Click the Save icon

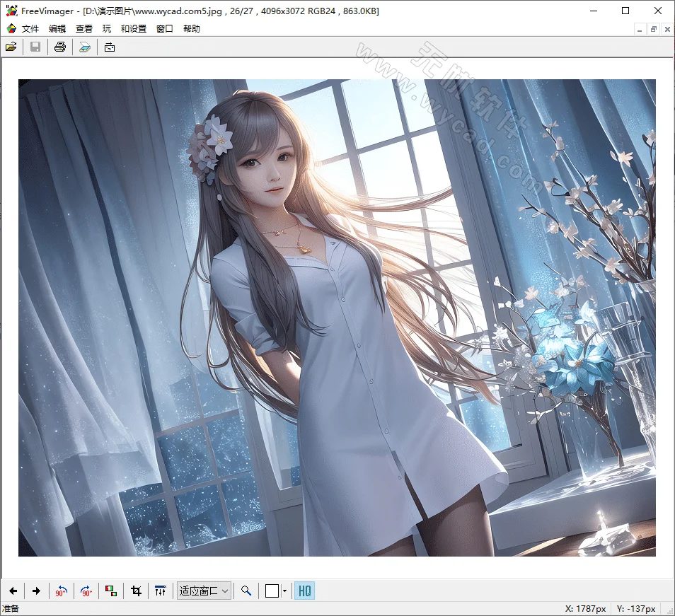(x=35, y=47)
